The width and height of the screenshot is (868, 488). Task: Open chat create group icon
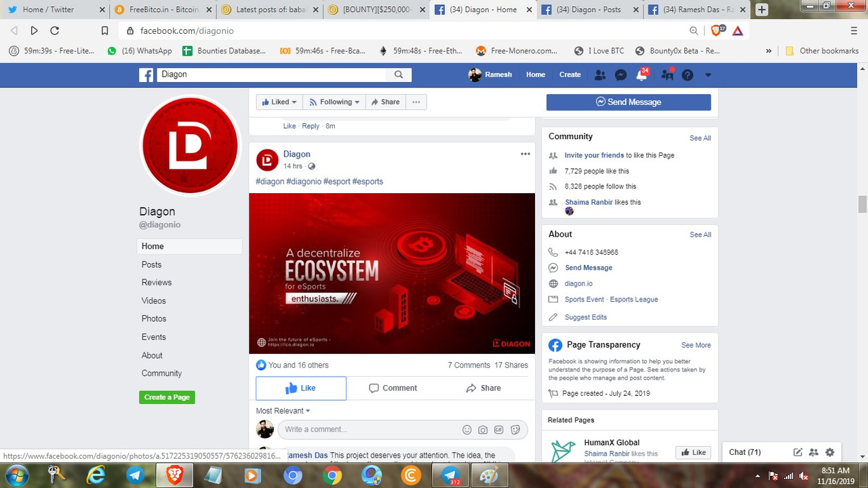[x=814, y=452]
